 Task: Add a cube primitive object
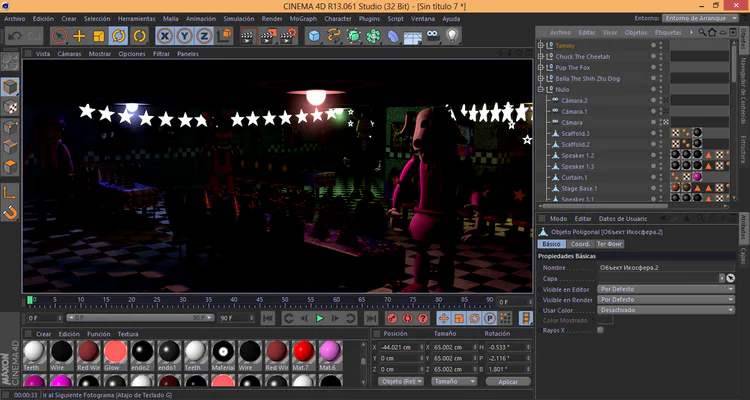coord(314,36)
